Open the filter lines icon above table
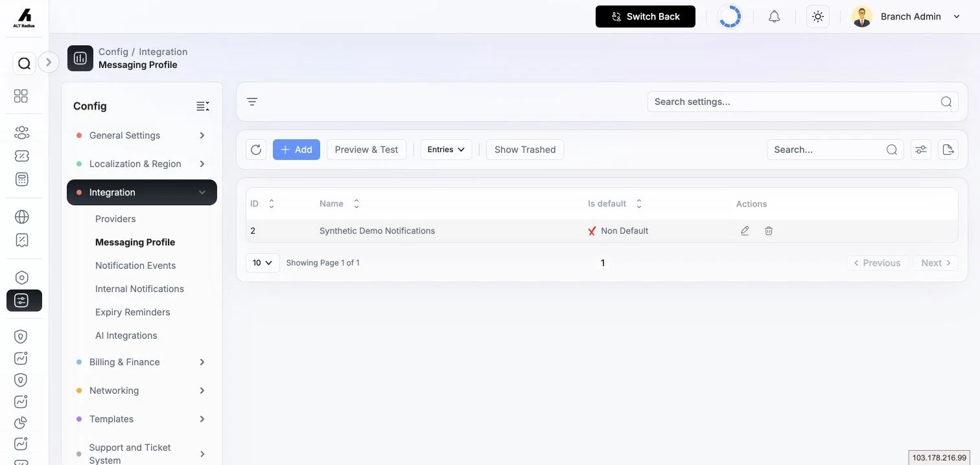 click(x=252, y=102)
